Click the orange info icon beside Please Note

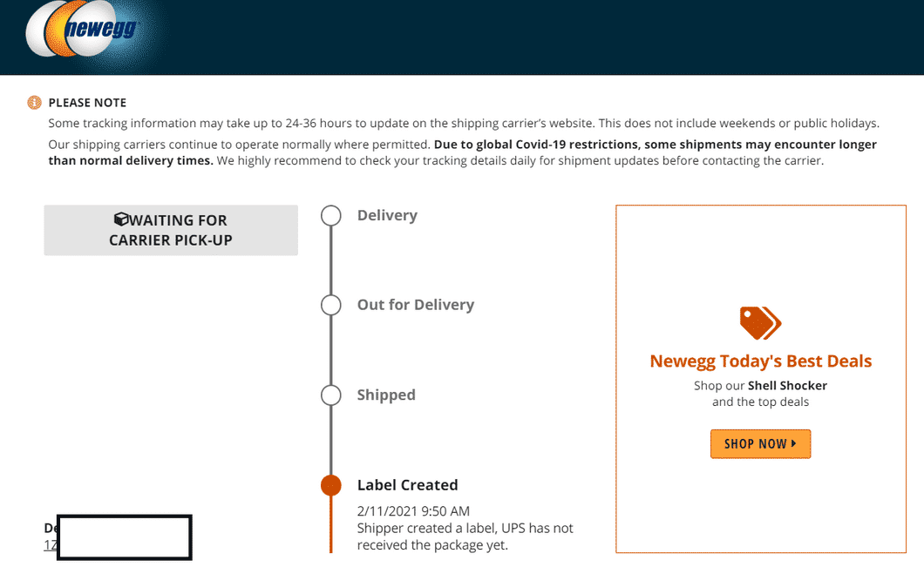tap(35, 103)
